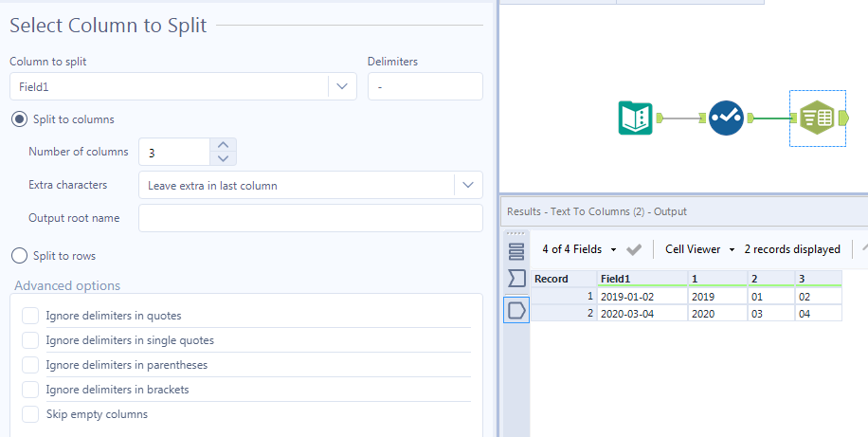Select the cell 02 in column 3
Screen dimensions: 868x437
tap(819, 297)
